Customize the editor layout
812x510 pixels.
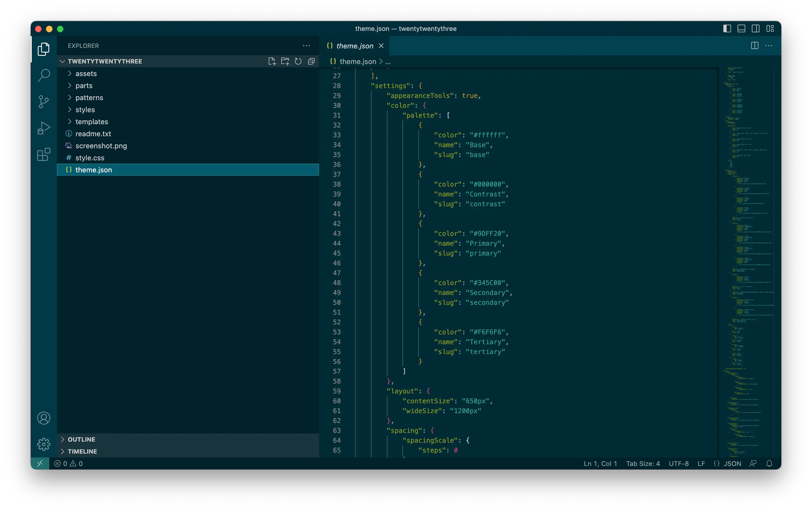tap(770, 29)
